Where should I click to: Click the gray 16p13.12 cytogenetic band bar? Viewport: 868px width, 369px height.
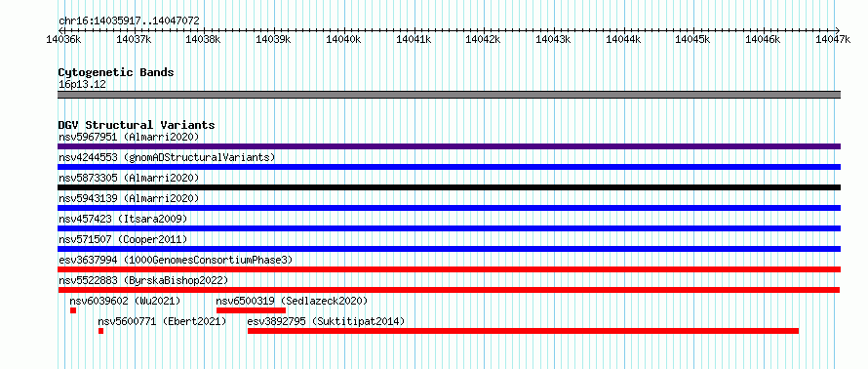click(450, 95)
